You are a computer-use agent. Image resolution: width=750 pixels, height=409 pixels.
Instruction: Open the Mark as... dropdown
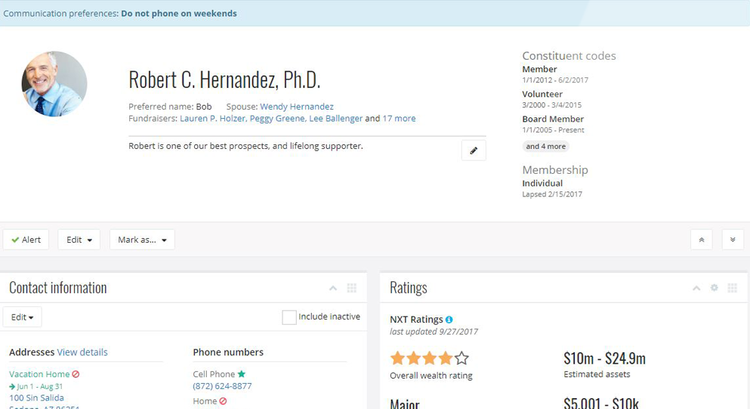142,240
